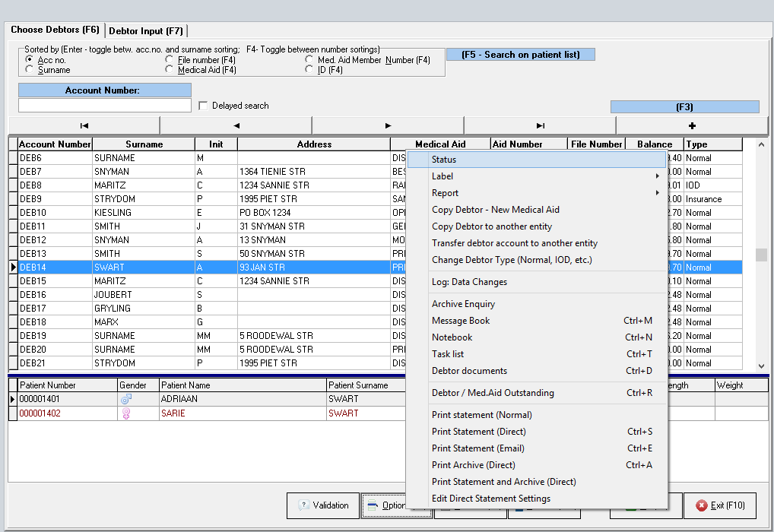Image resolution: width=774 pixels, height=532 pixels.
Task: Switch to Debtor Input (F7) tab
Action: [x=146, y=30]
